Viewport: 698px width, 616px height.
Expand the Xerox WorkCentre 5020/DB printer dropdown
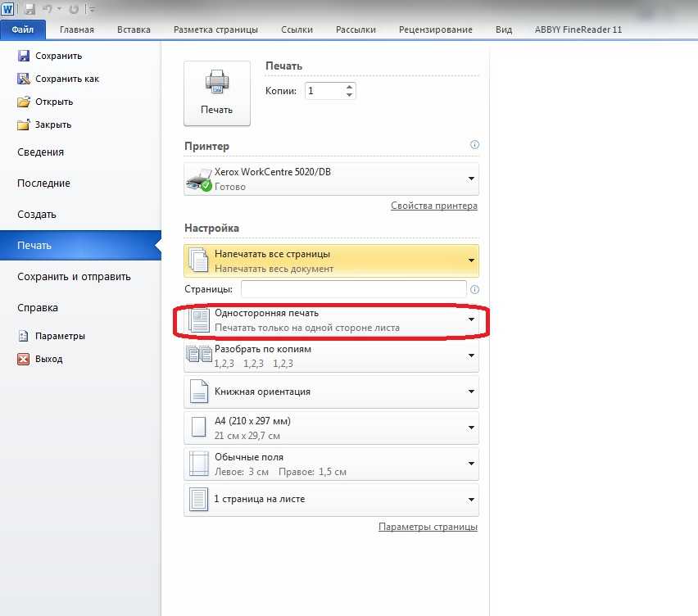click(331, 179)
